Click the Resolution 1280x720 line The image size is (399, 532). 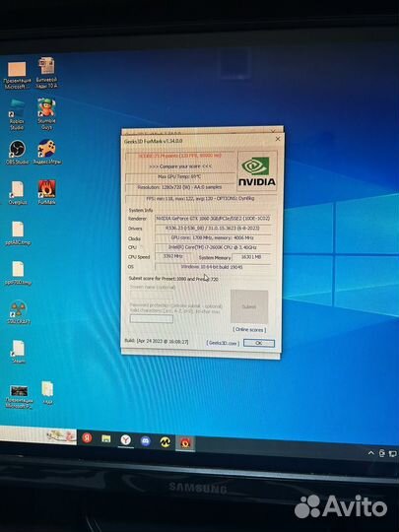(x=180, y=187)
